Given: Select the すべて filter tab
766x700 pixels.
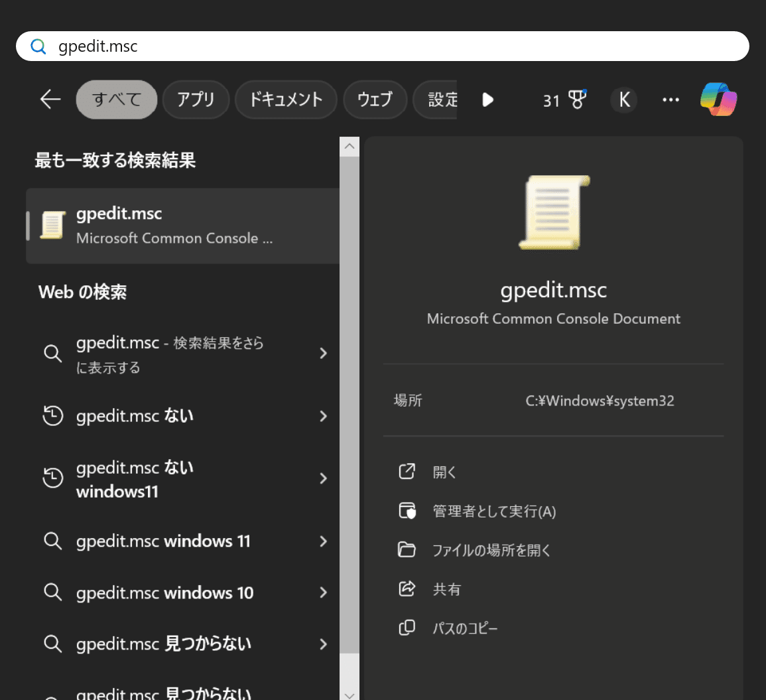Looking at the screenshot, I should pyautogui.click(x=117, y=100).
